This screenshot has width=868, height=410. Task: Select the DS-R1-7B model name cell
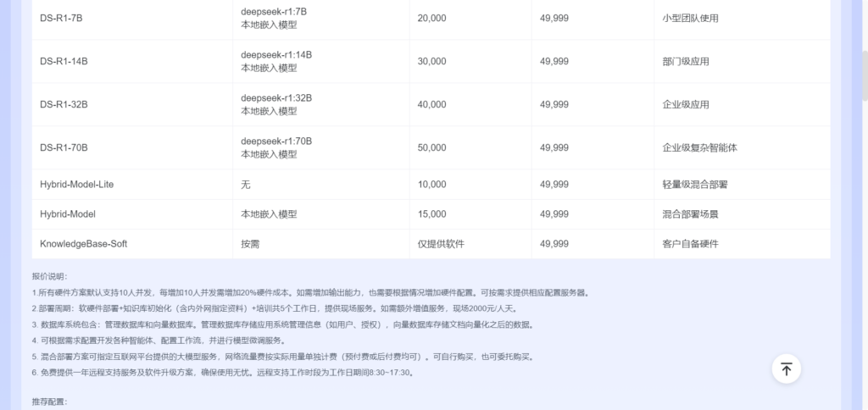[132, 19]
